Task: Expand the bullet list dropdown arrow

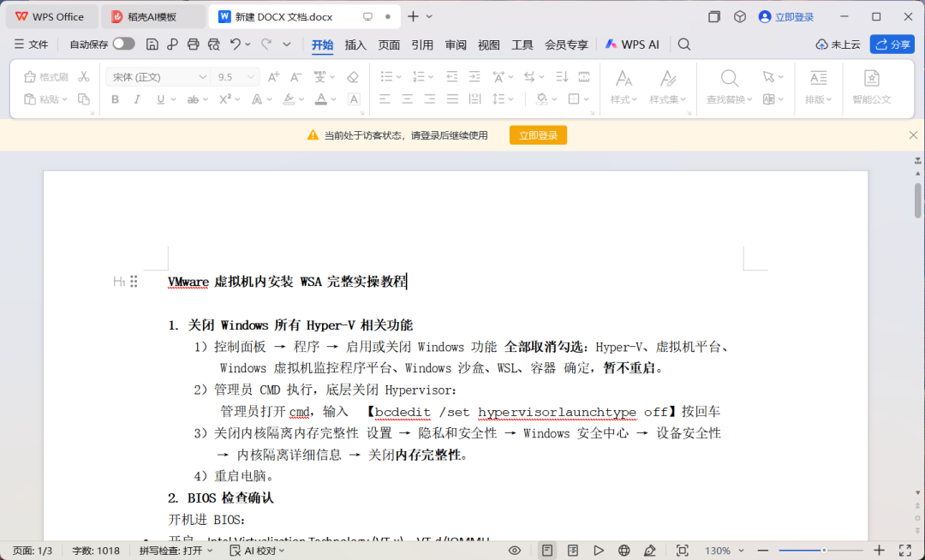Action: pyautogui.click(x=399, y=77)
